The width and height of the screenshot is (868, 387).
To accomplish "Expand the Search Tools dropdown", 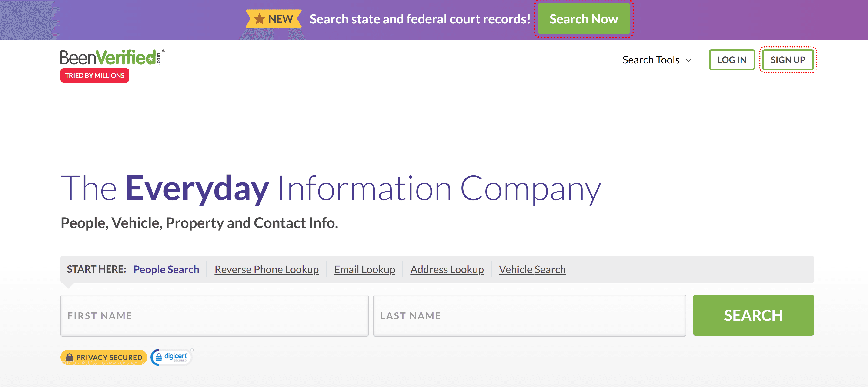I will (657, 60).
